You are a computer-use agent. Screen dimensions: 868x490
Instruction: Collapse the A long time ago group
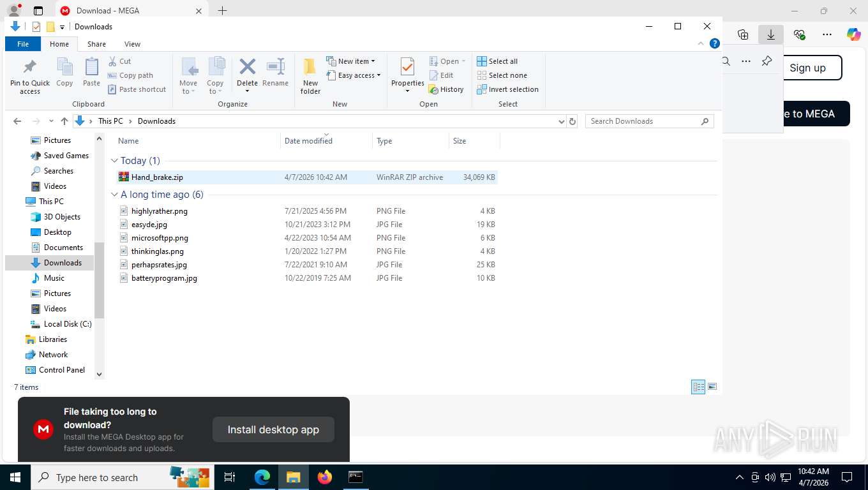(x=115, y=195)
